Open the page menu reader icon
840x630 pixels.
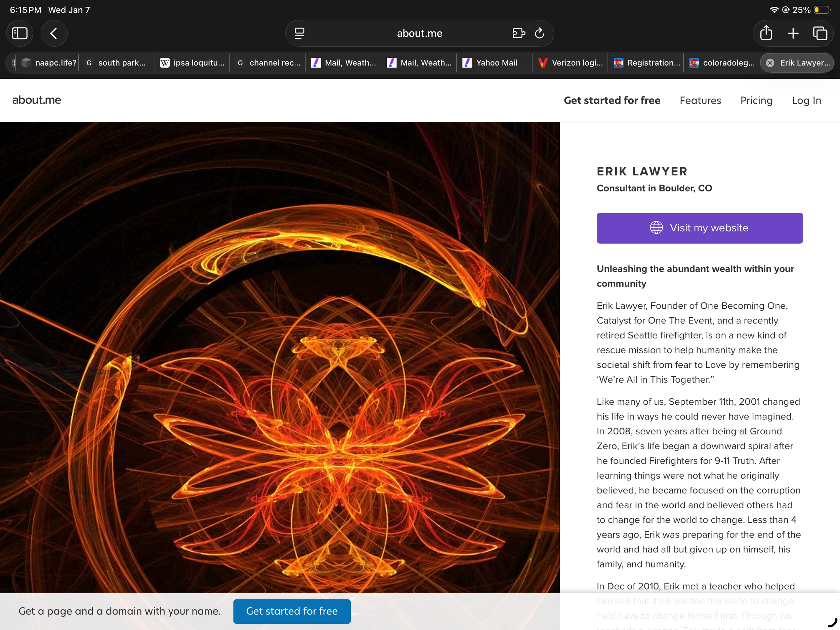point(300,33)
